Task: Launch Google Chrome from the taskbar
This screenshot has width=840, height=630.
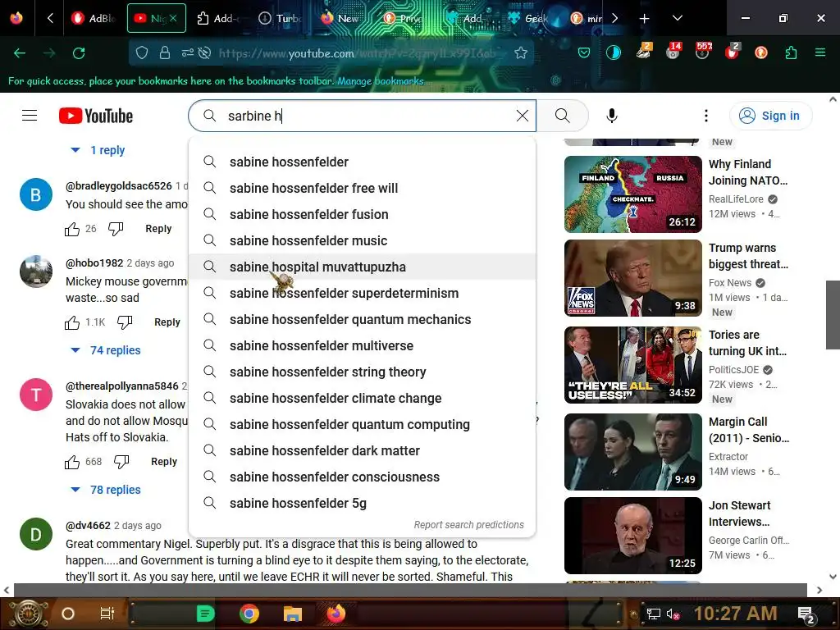Action: [x=249, y=614]
